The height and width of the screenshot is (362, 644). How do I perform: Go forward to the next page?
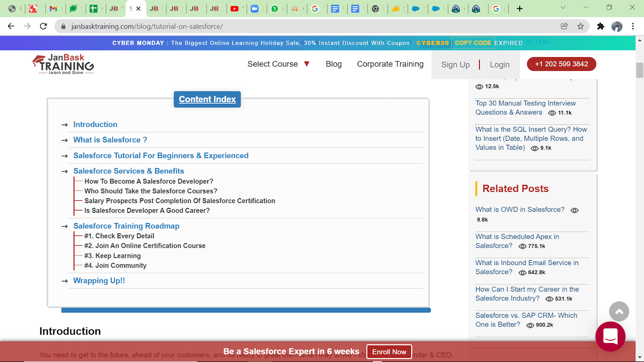coord(27,26)
